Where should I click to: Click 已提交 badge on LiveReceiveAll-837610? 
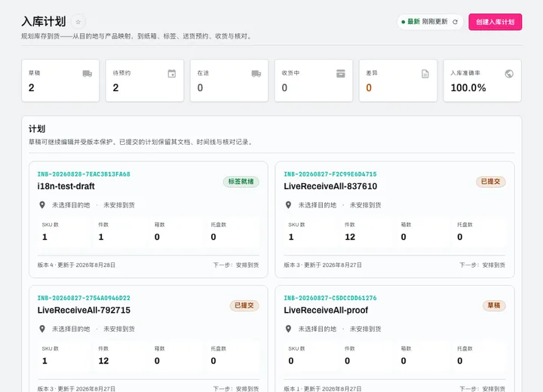point(491,182)
